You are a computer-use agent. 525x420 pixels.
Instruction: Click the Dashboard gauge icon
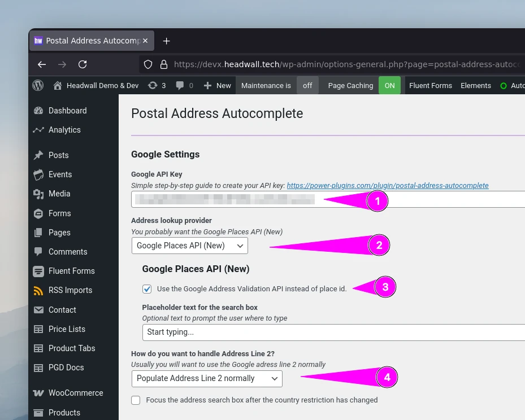[x=38, y=111]
